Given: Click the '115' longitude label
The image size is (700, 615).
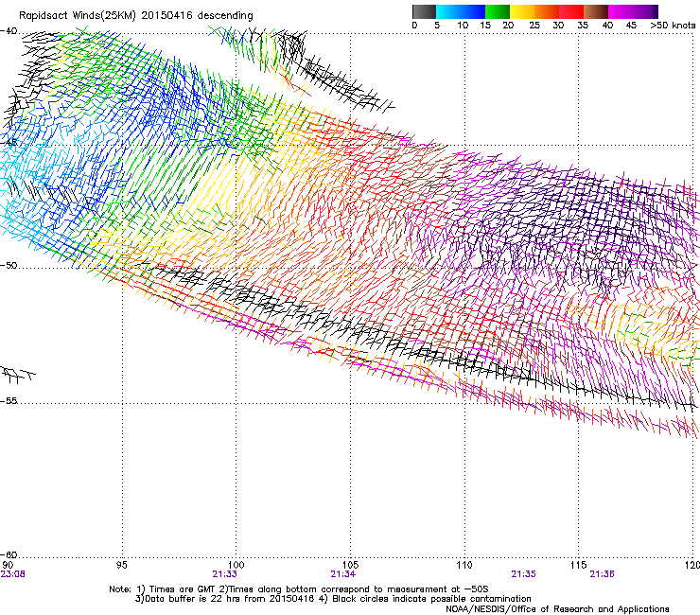Looking at the screenshot, I should click(x=579, y=566).
